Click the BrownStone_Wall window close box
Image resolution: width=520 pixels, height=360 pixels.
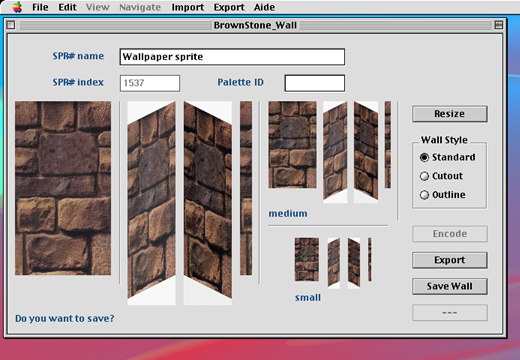(11, 25)
